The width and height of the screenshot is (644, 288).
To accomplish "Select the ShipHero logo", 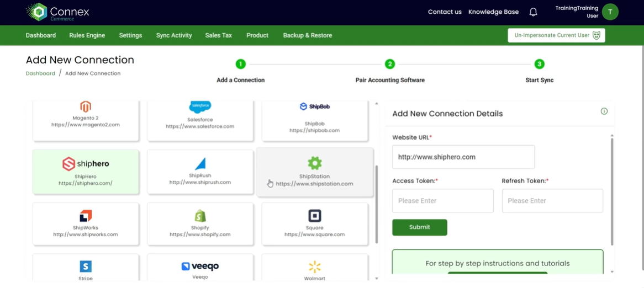I will point(86,164).
